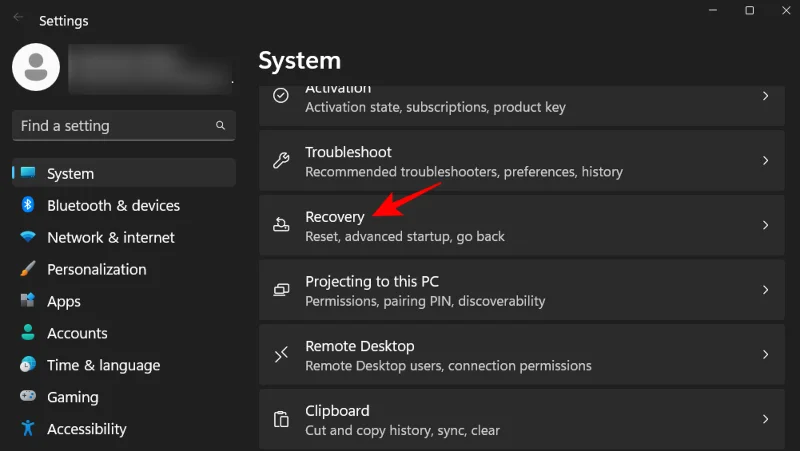
Task: Open Activation state settings row
Action: pyautogui.click(x=521, y=105)
